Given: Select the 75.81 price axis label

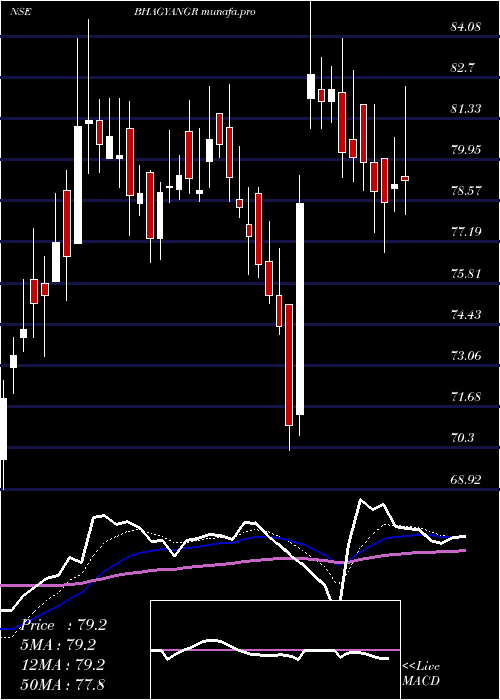Looking at the screenshot, I should [466, 273].
